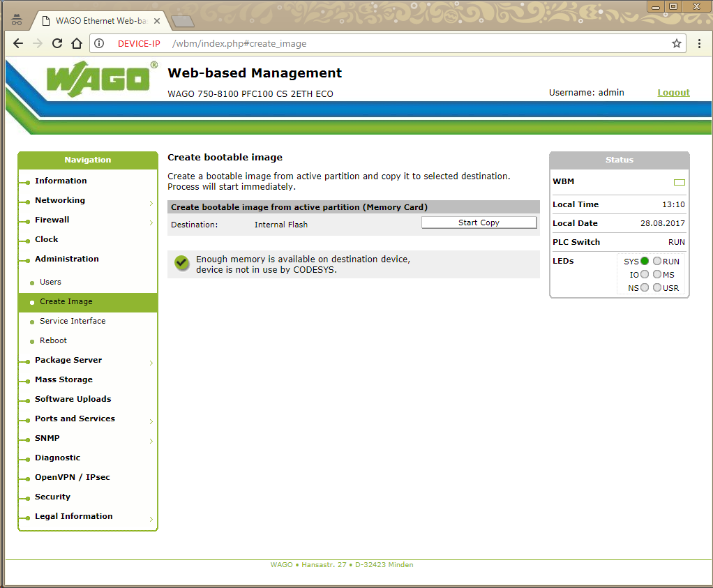This screenshot has width=713, height=588.
Task: Click the green checkmark memory status icon
Action: click(181, 262)
